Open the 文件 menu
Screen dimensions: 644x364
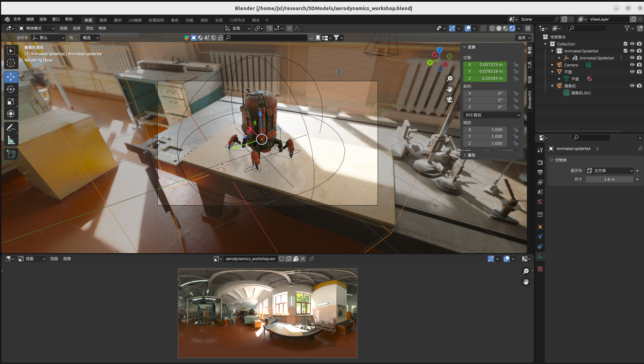click(x=17, y=19)
